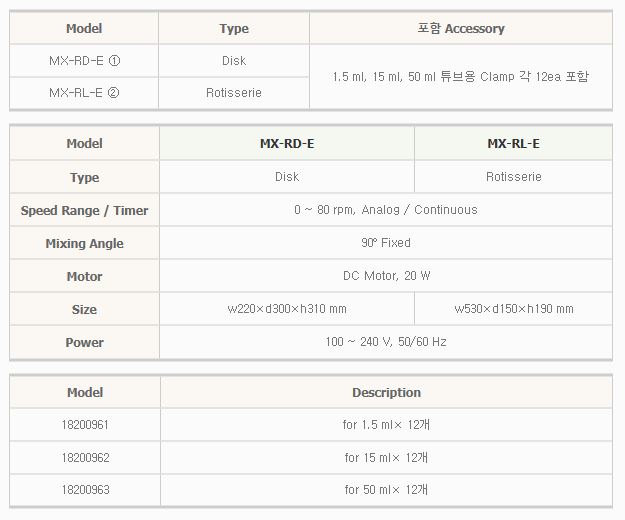Select the for 50 ml× 12개 description
The height and width of the screenshot is (520, 625).
click(386, 490)
